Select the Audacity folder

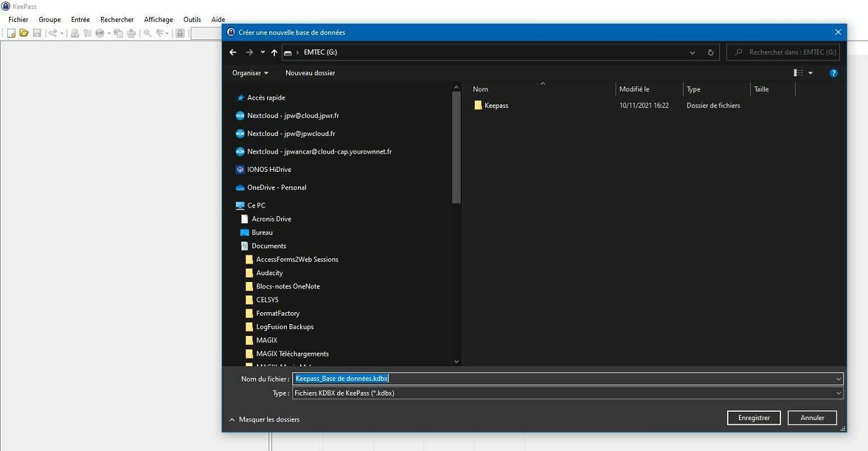pyautogui.click(x=269, y=273)
